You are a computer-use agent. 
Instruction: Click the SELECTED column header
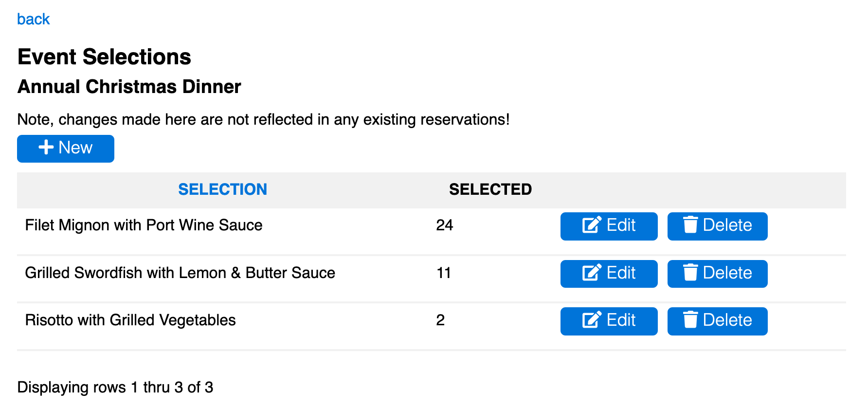490,189
